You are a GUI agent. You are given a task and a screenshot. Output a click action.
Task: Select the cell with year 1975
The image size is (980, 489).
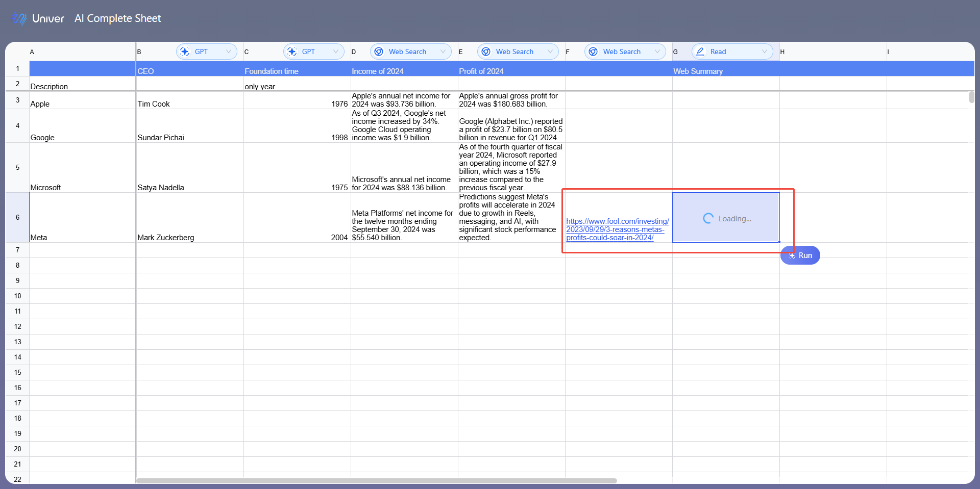point(297,168)
